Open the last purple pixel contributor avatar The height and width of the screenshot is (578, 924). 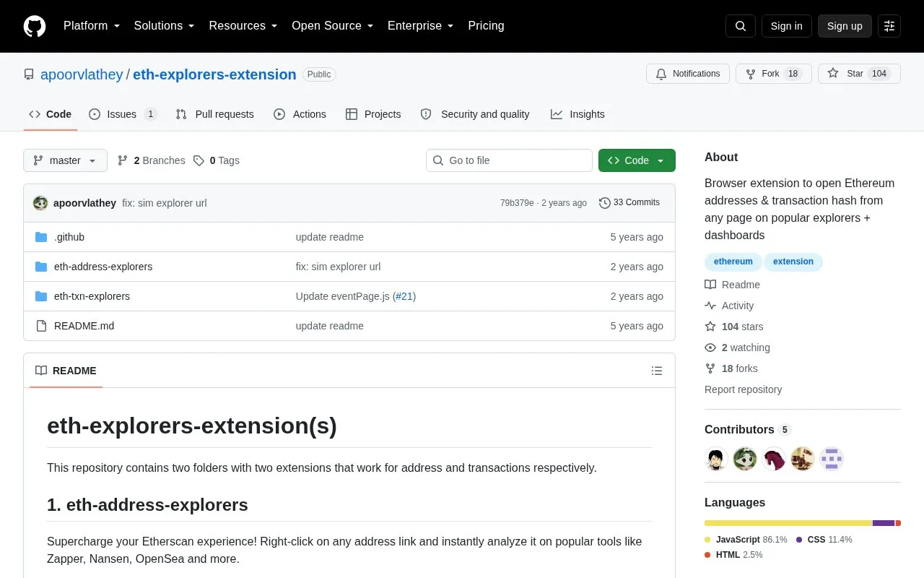[832, 459]
